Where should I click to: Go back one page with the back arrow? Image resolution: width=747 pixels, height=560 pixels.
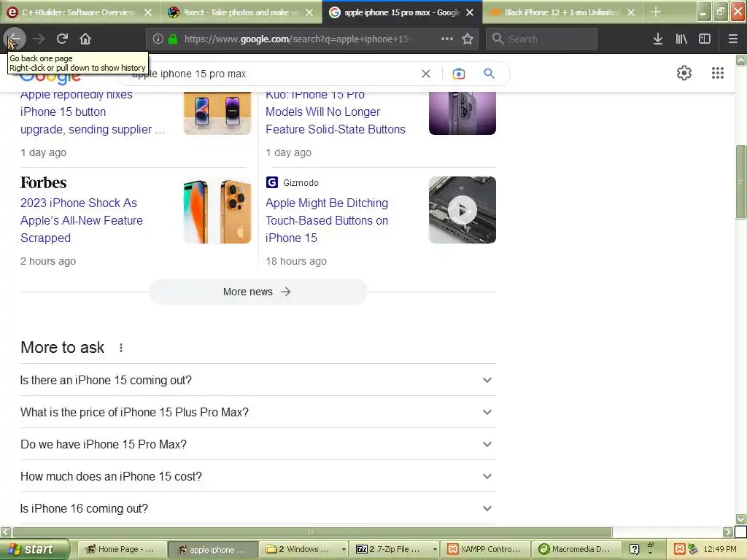(x=15, y=39)
